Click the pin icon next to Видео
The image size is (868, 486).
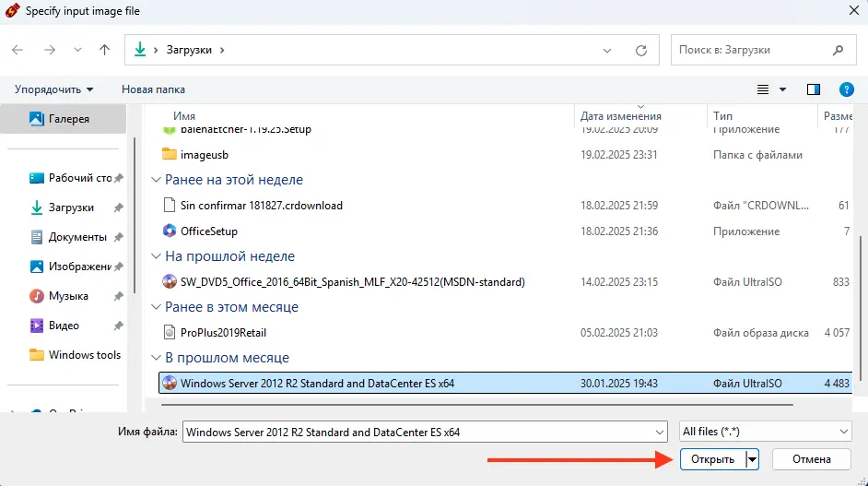point(119,326)
